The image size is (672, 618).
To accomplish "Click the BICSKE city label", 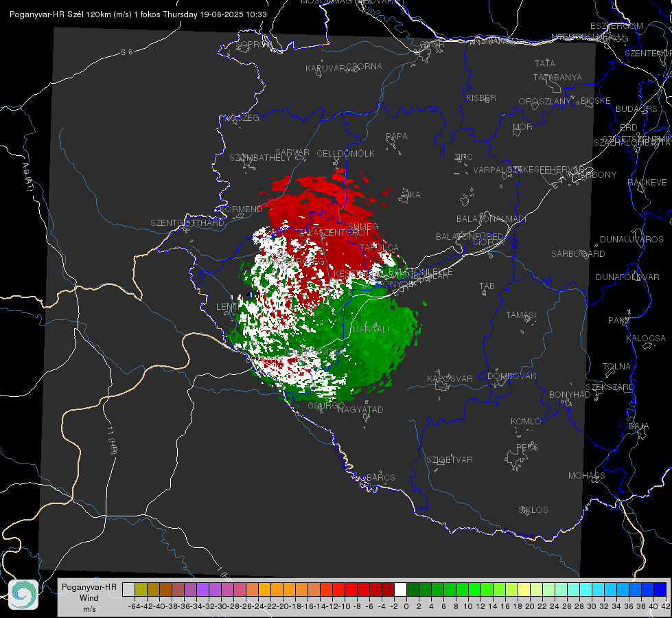I will tap(596, 101).
